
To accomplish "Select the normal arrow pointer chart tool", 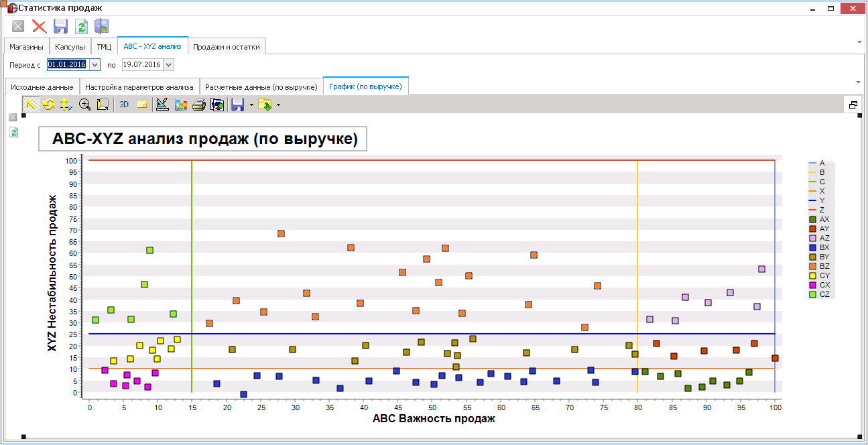I will click(x=30, y=105).
